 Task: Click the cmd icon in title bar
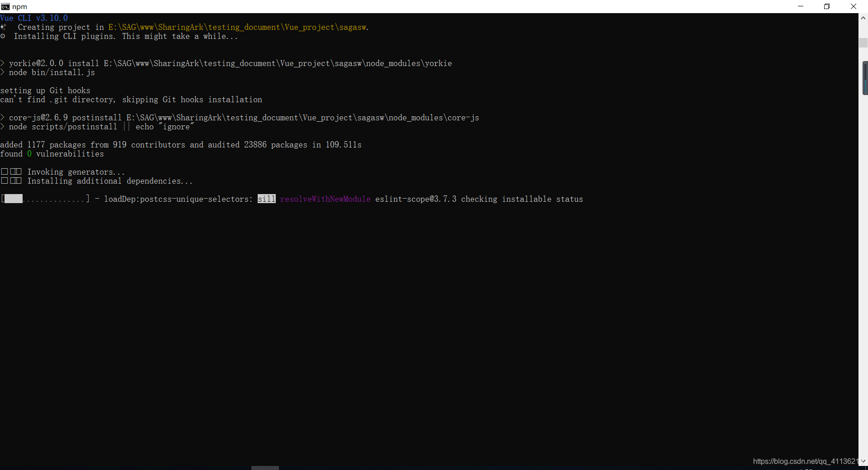(5, 6)
